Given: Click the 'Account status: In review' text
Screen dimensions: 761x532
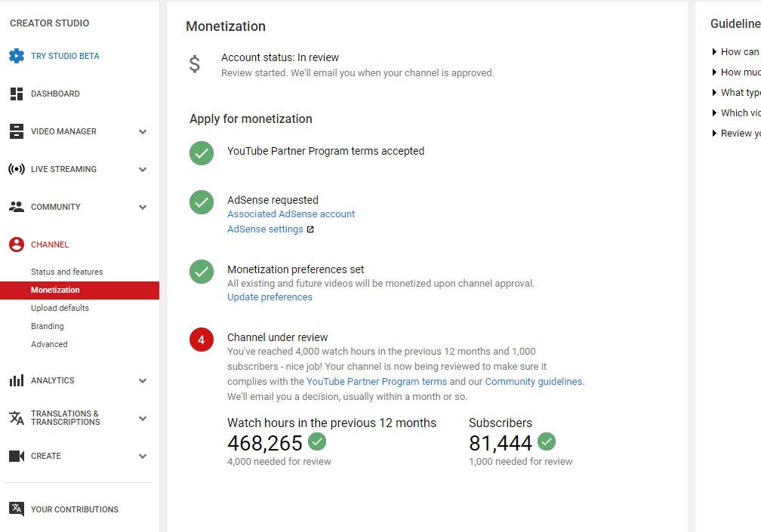Looking at the screenshot, I should click(280, 57).
